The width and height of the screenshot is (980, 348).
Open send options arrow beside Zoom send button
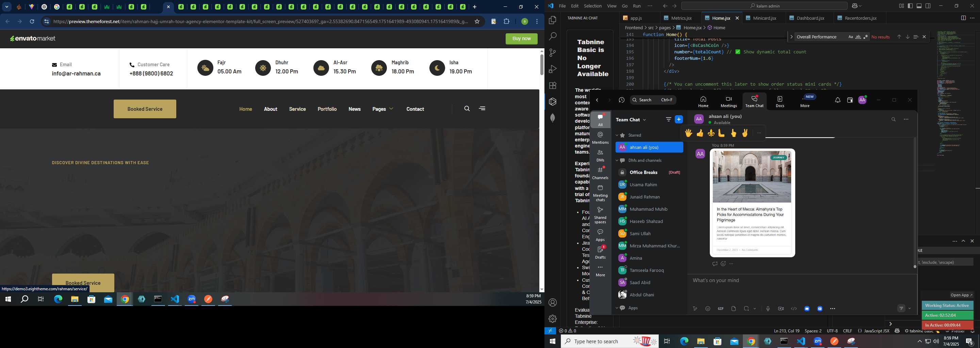click(x=910, y=309)
